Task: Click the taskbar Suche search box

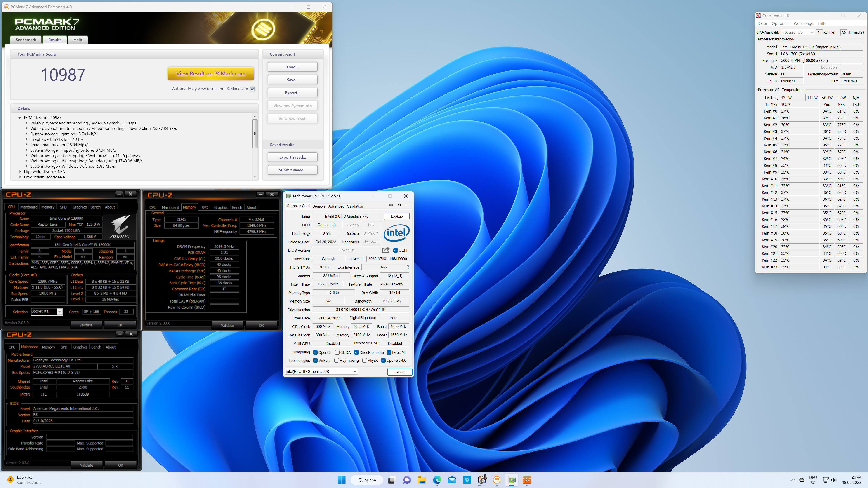Action: [x=367, y=480]
